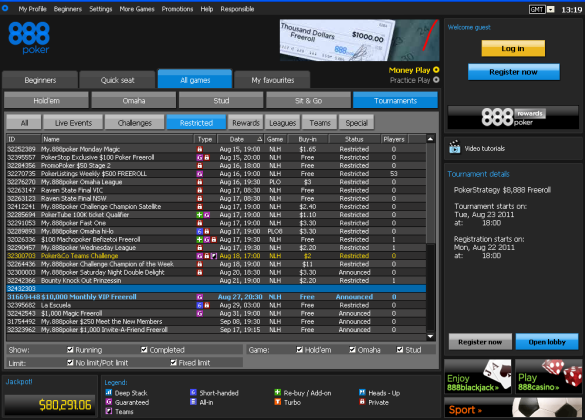Click guaranteed icon on $10,000 Monthly VIP Freeroll
The height and width of the screenshot is (420, 585).
click(200, 297)
